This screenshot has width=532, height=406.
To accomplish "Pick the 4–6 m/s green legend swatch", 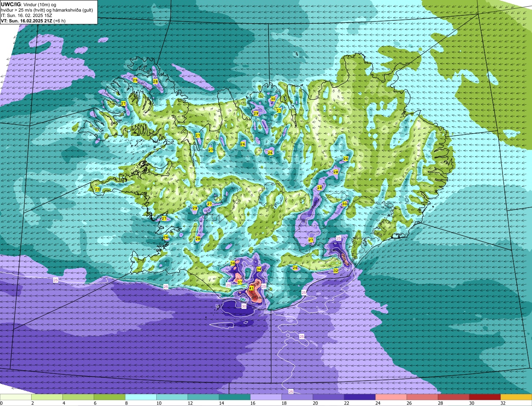I will point(78,397).
